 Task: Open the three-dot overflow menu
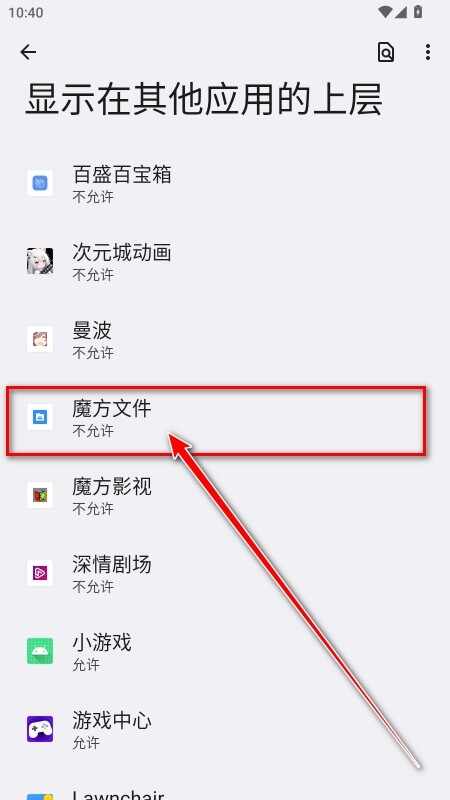[428, 52]
